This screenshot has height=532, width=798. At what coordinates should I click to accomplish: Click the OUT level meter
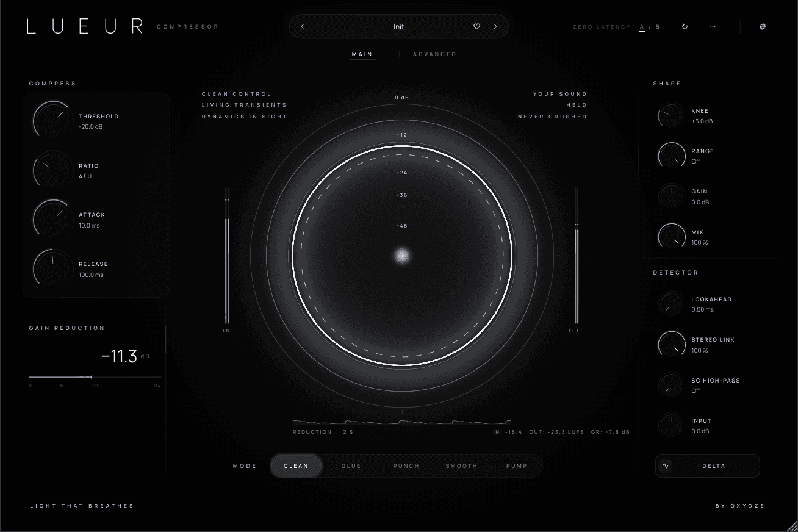click(577, 256)
